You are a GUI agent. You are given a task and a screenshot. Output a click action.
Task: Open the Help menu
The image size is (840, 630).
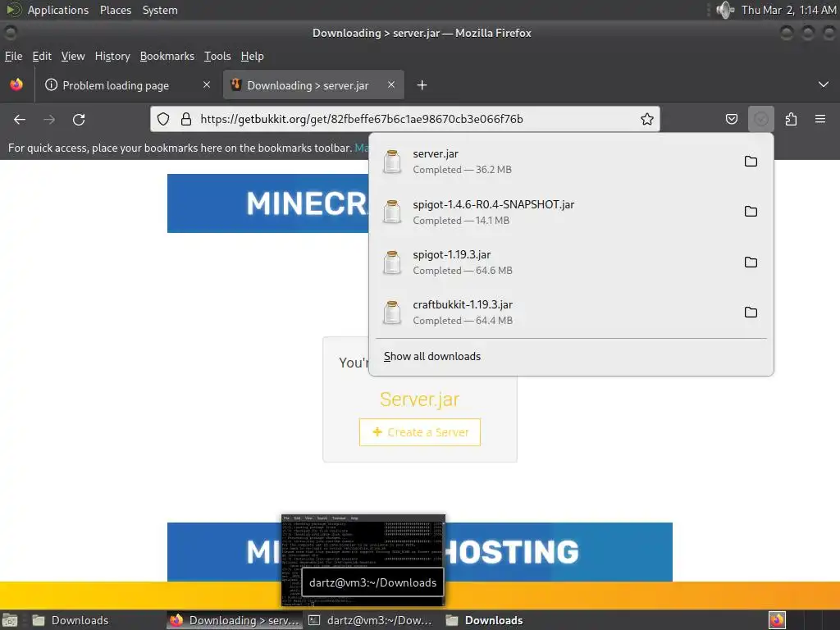(x=253, y=57)
